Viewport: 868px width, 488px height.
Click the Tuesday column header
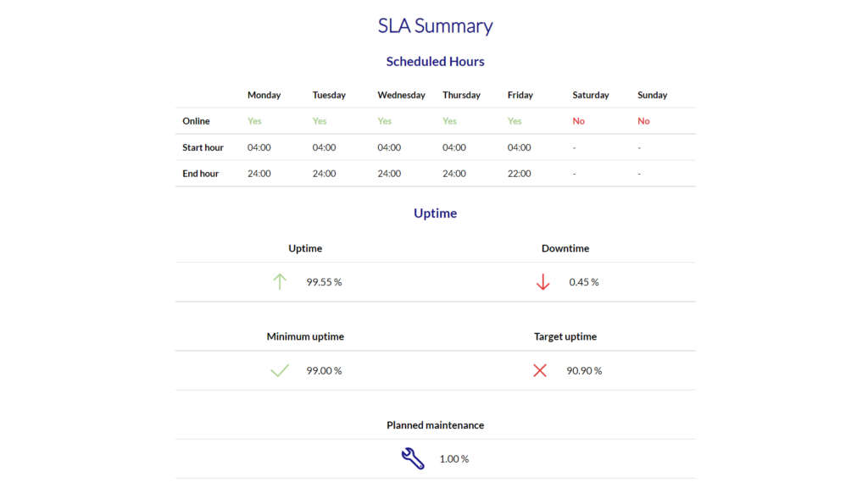click(329, 95)
